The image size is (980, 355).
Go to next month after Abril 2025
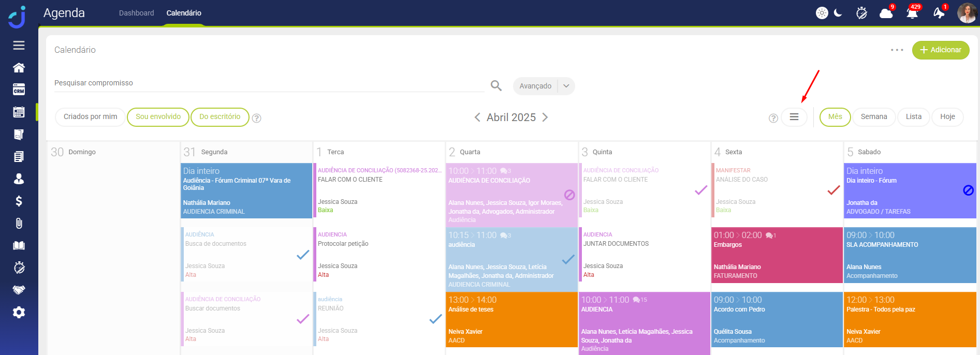point(545,117)
